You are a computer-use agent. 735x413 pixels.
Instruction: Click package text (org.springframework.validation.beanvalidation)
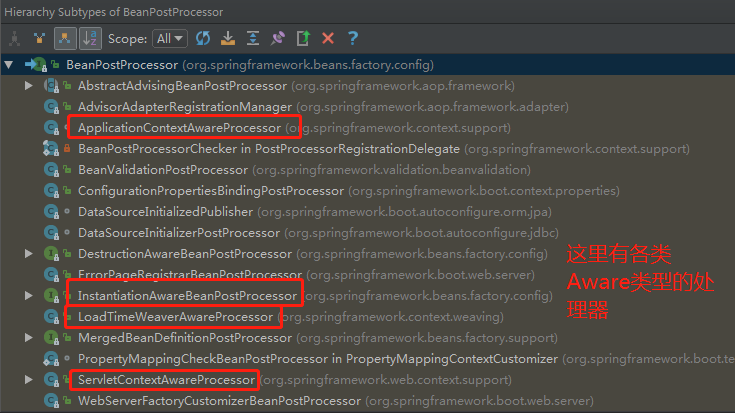pos(391,170)
